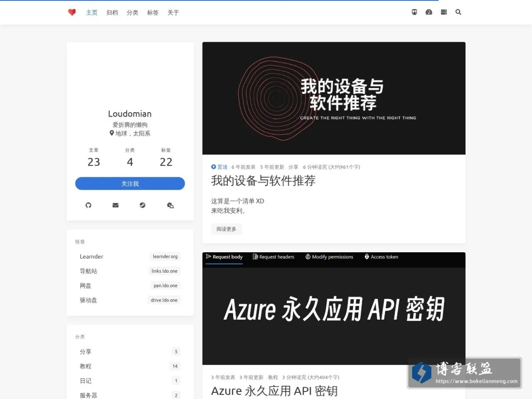
Task: Select the 日记 category with 1 post
Action: tap(130, 381)
